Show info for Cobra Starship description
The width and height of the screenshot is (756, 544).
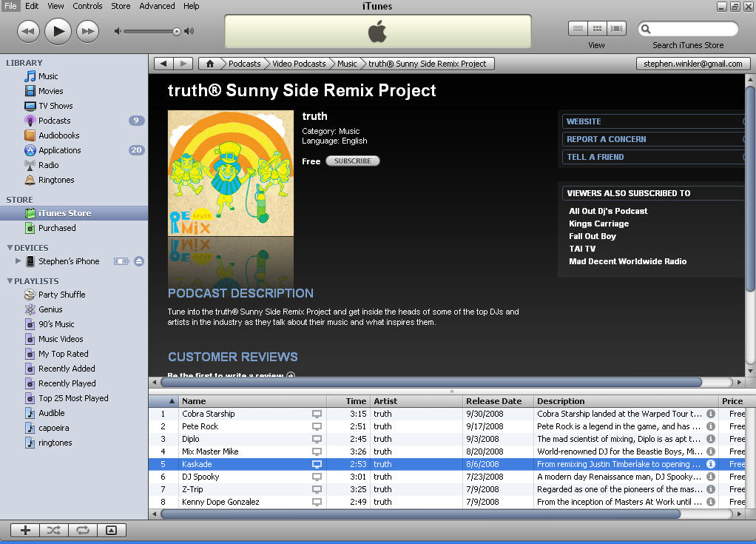[711, 414]
